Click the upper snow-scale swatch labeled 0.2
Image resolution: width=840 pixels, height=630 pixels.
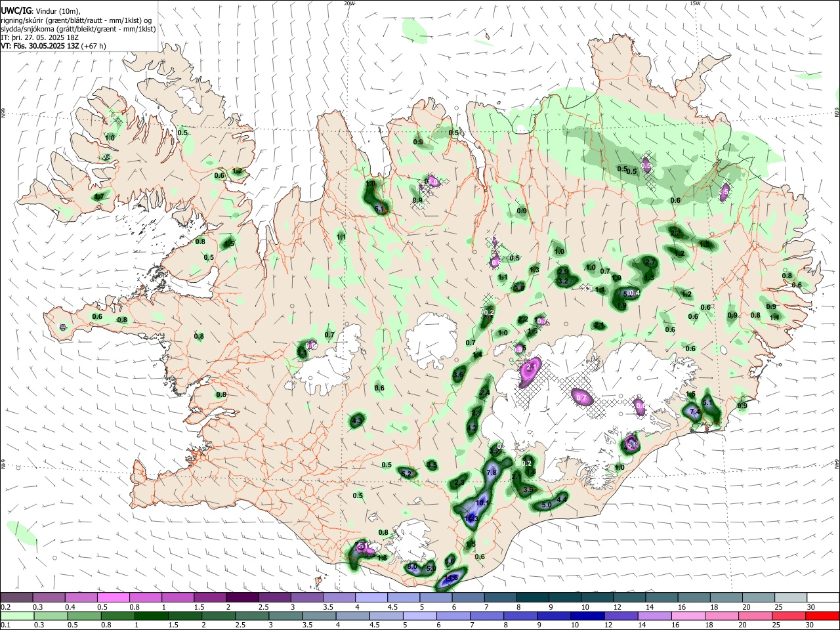(x=16, y=597)
